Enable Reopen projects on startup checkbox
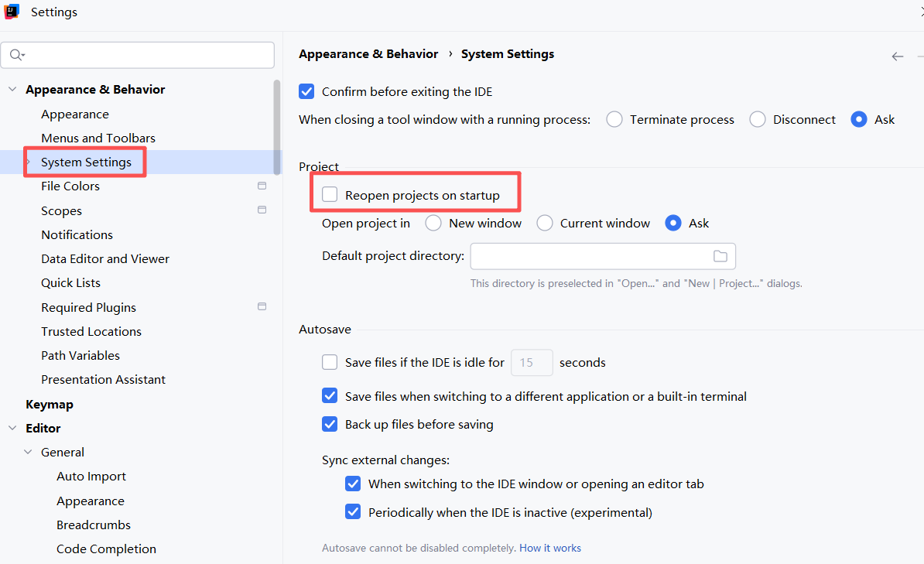Viewport: 924px width, 564px height. 330,194
